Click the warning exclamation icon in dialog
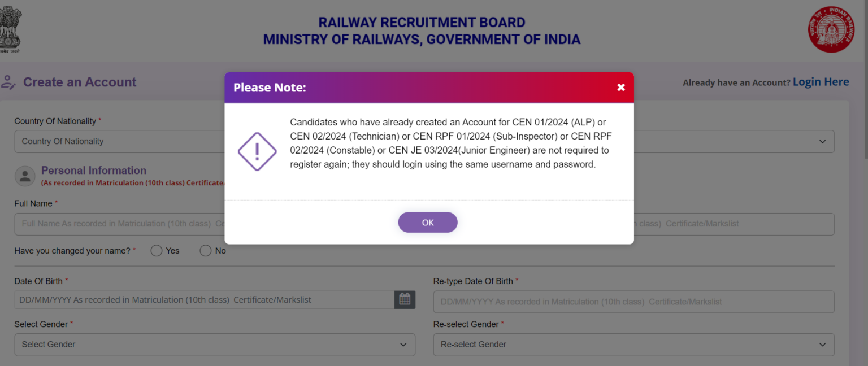868x366 pixels. [257, 151]
